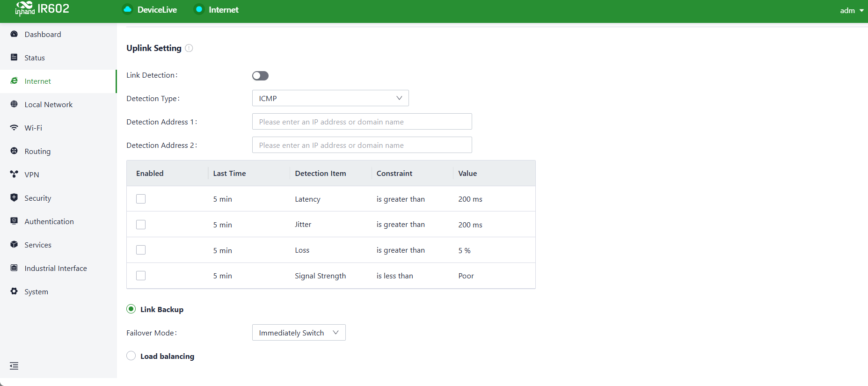Click the DeviceLive cloud status icon
This screenshot has height=386, width=868.
point(127,9)
